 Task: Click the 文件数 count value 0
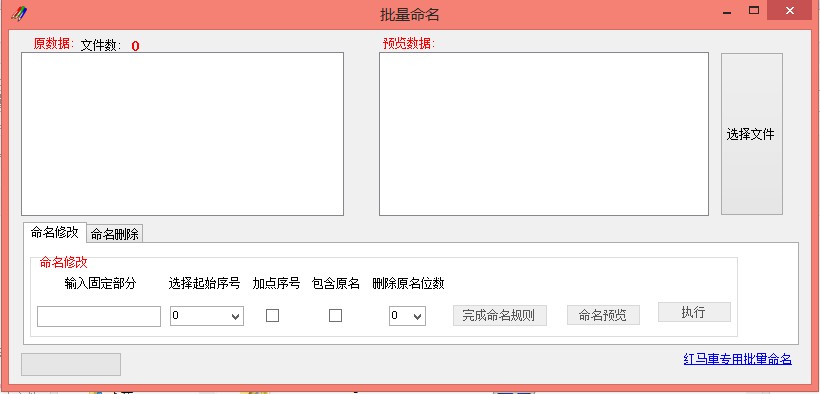[x=135, y=46]
